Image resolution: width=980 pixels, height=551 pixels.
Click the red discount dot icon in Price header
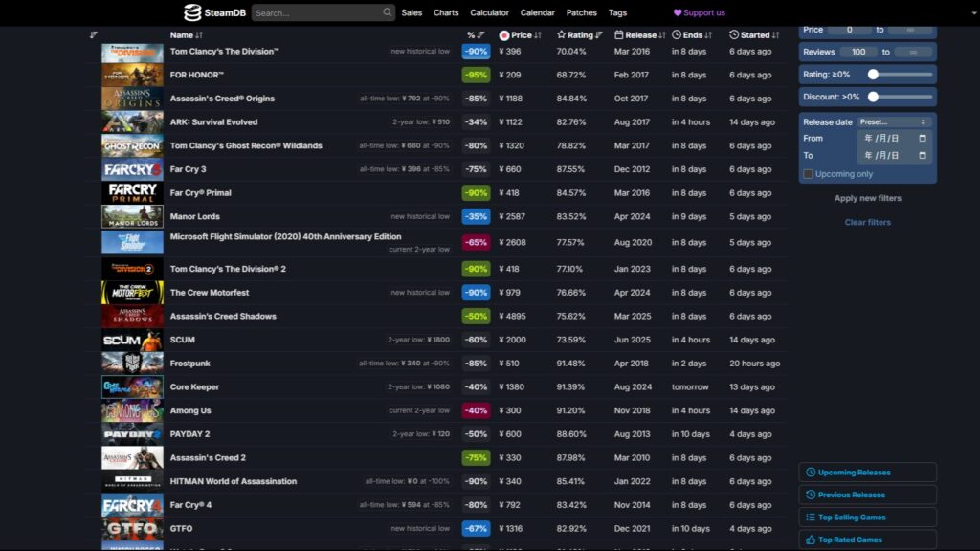[505, 34]
